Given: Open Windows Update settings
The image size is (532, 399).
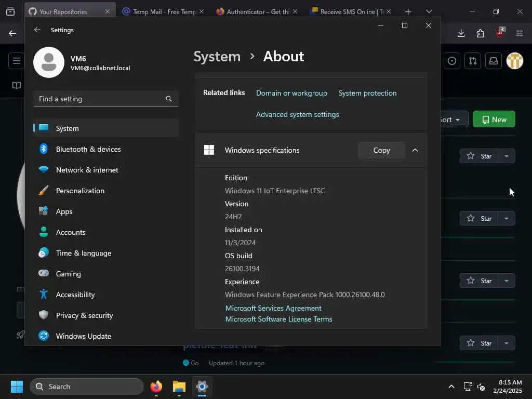Looking at the screenshot, I should click(106, 336).
